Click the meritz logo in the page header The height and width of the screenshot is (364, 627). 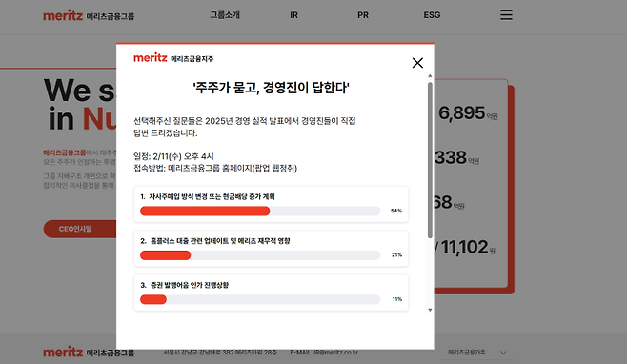click(89, 15)
